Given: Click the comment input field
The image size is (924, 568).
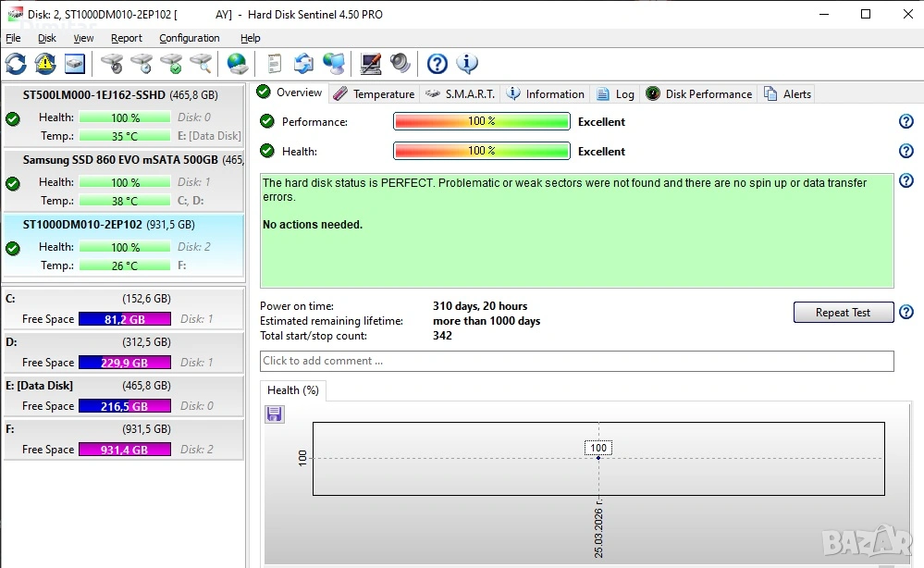Looking at the screenshot, I should [x=576, y=361].
